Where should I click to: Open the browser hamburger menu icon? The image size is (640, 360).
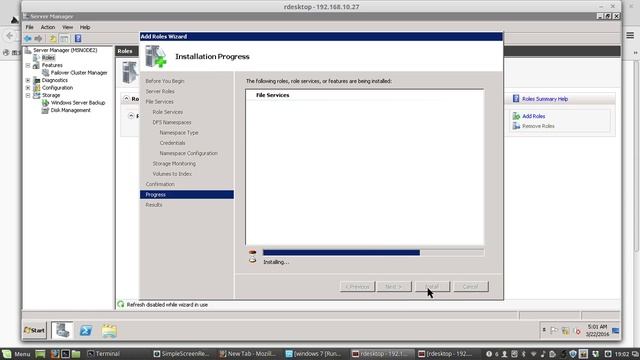630,36
